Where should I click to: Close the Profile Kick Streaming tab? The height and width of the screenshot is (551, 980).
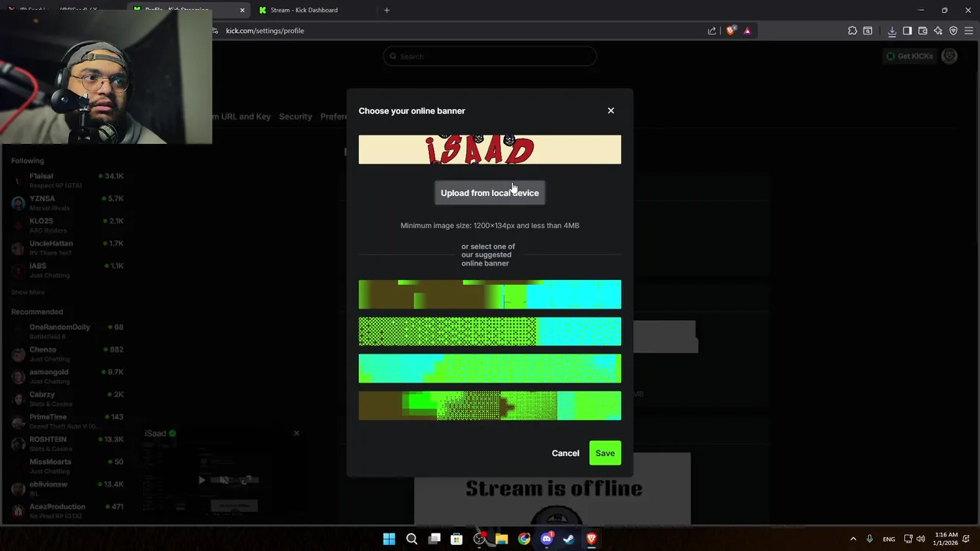(x=243, y=10)
